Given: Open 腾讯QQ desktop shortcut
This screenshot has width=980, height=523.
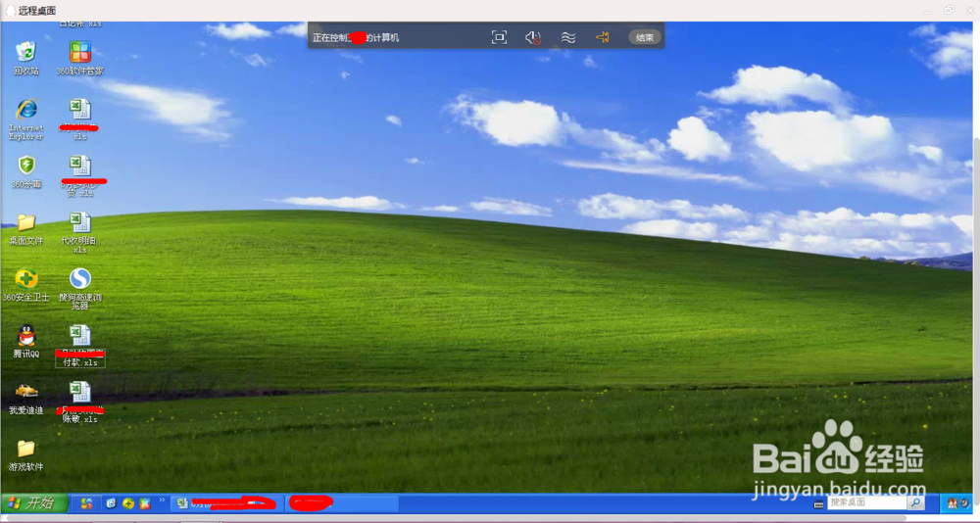Looking at the screenshot, I should tap(26, 341).
